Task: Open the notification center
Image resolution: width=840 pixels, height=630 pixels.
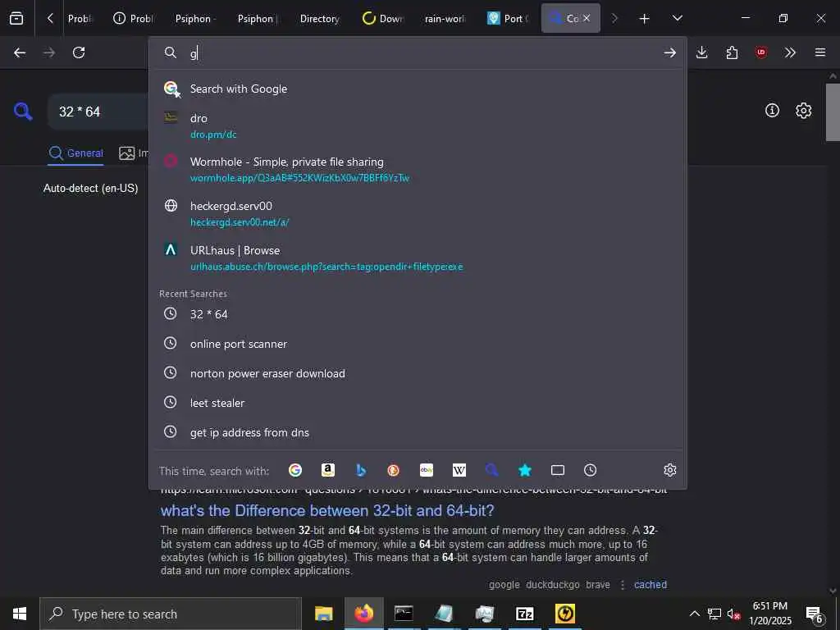Action: 815,614
